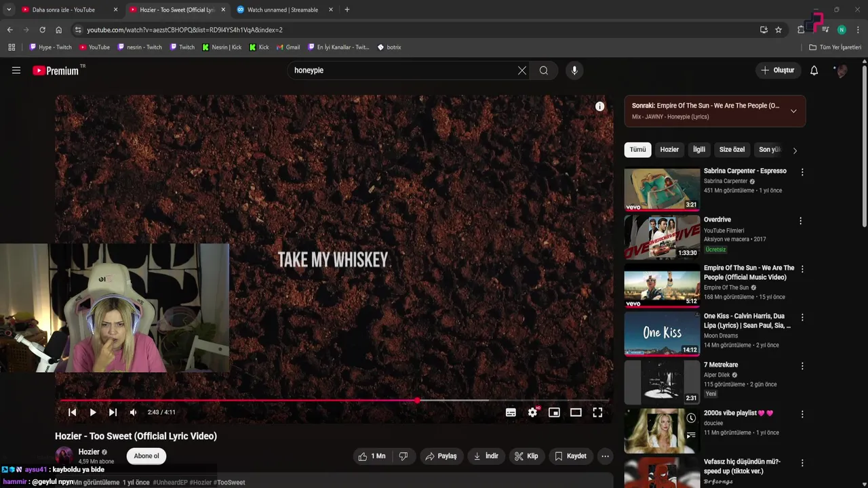The height and width of the screenshot is (488, 868).
Task: Dislike the Too Sweet video
Action: [403, 456]
